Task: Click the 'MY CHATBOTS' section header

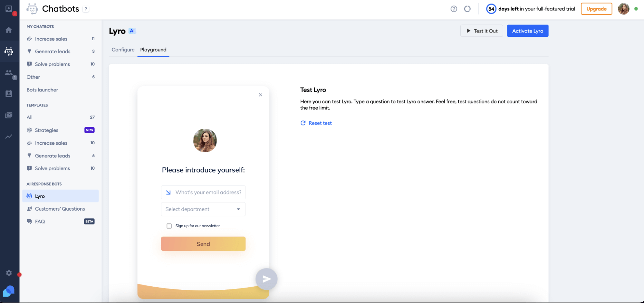Action: pos(40,27)
